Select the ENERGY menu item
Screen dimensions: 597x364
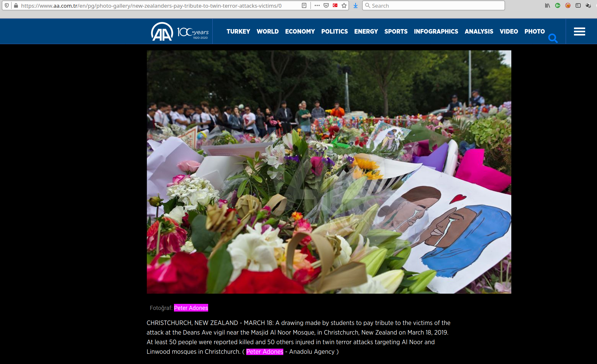(366, 31)
